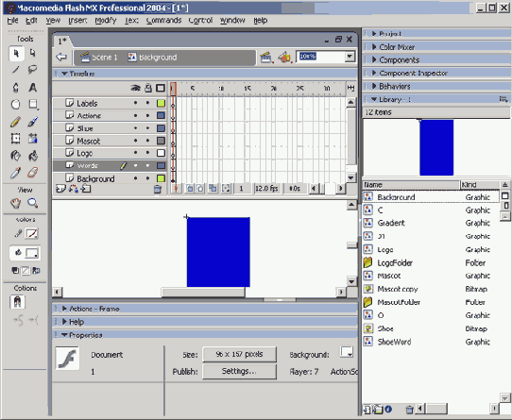Select the Hand tool
512x420 pixels.
pos(15,203)
